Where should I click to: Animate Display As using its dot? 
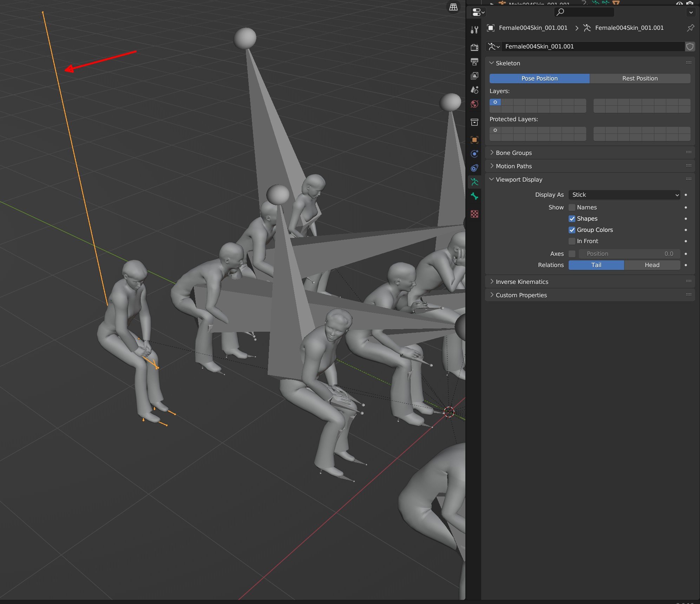point(686,195)
